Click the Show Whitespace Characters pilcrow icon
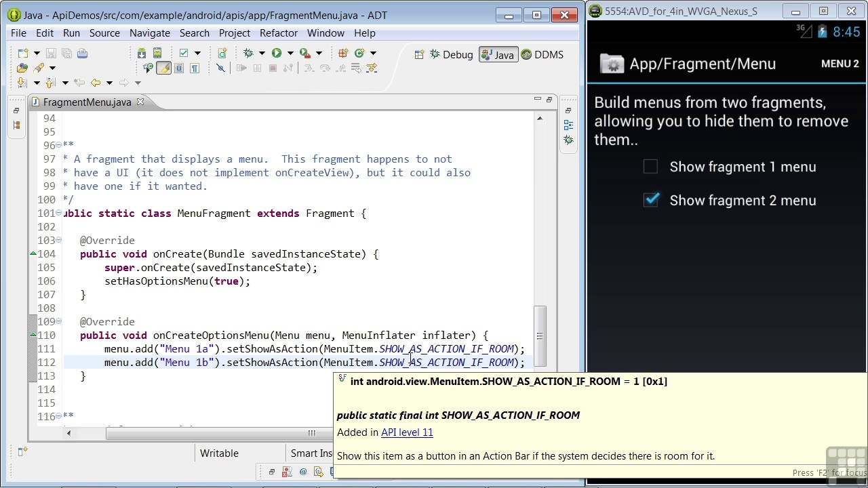The image size is (868, 488). point(195,68)
